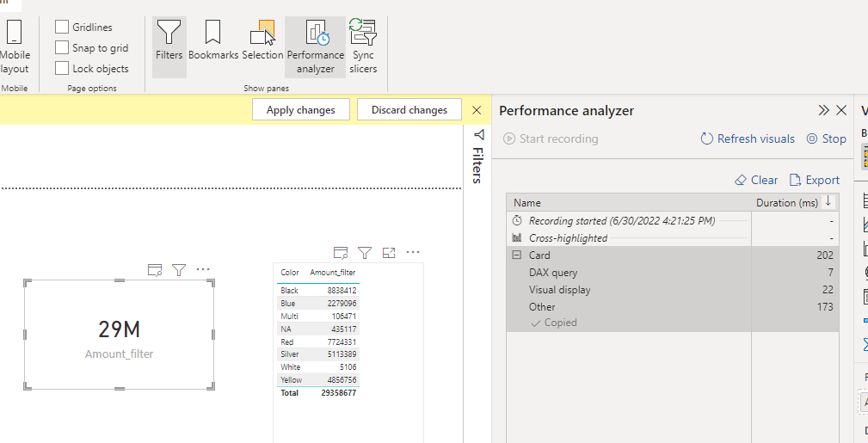
Task: Select the Red row in table
Action: tap(318, 341)
